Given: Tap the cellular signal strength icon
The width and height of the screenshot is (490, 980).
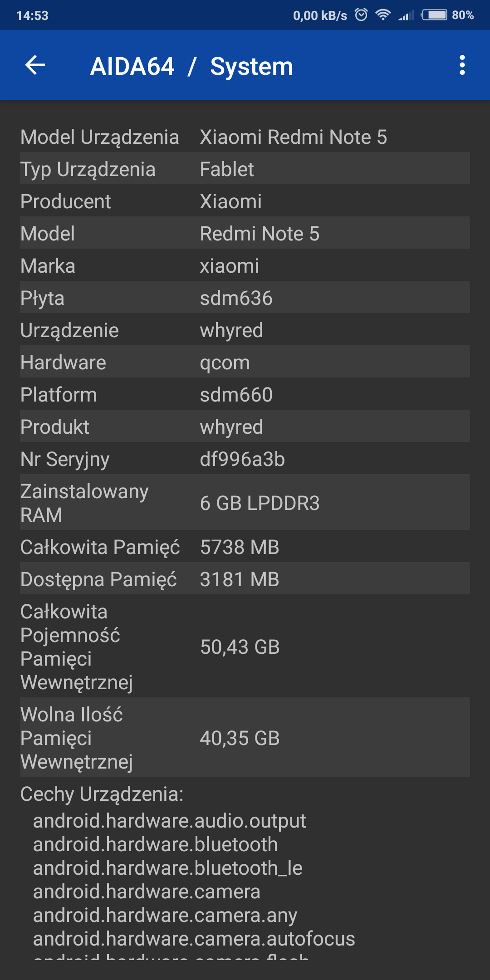Looking at the screenshot, I should pyautogui.click(x=406, y=16).
